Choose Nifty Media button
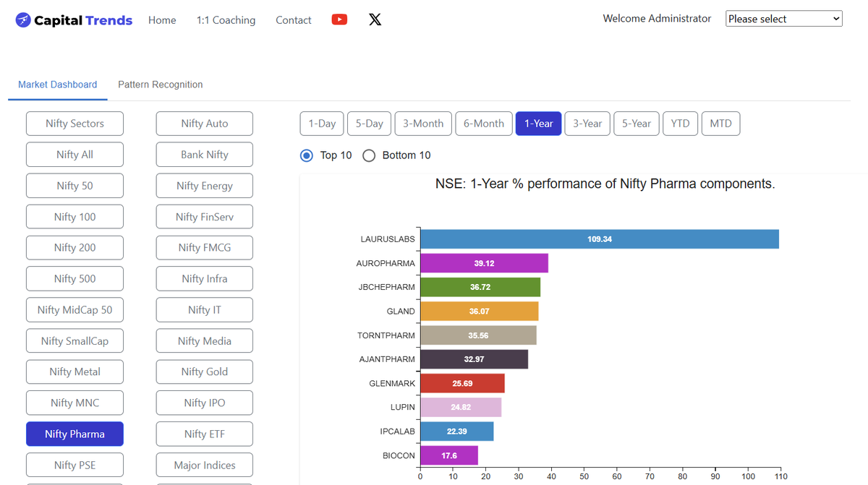The image size is (868, 485). point(205,341)
